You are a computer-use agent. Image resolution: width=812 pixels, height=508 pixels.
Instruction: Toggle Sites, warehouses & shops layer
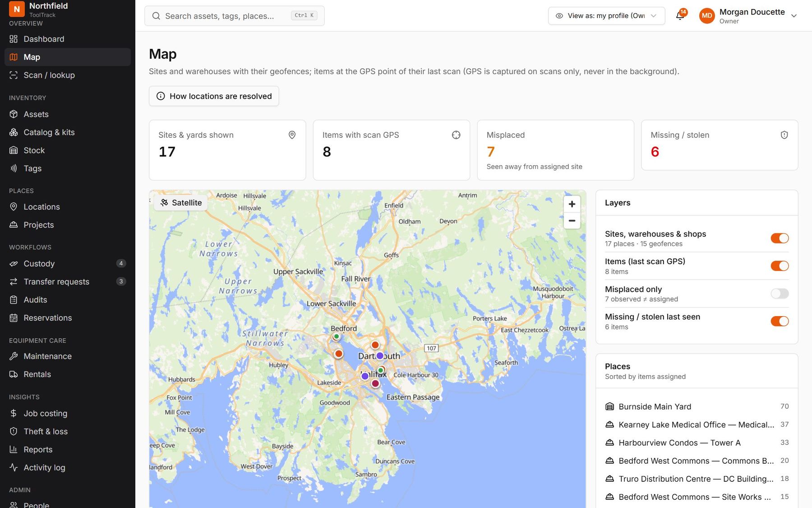coord(780,238)
